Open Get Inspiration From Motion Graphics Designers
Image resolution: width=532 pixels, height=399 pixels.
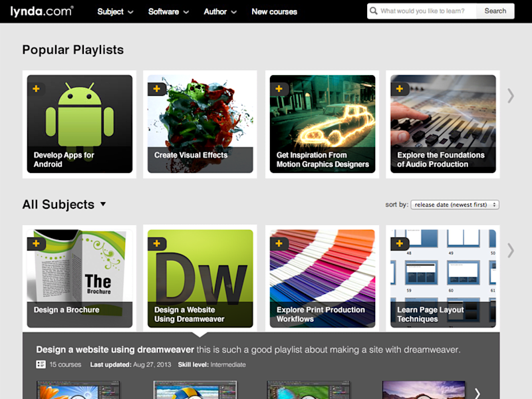coord(323,124)
